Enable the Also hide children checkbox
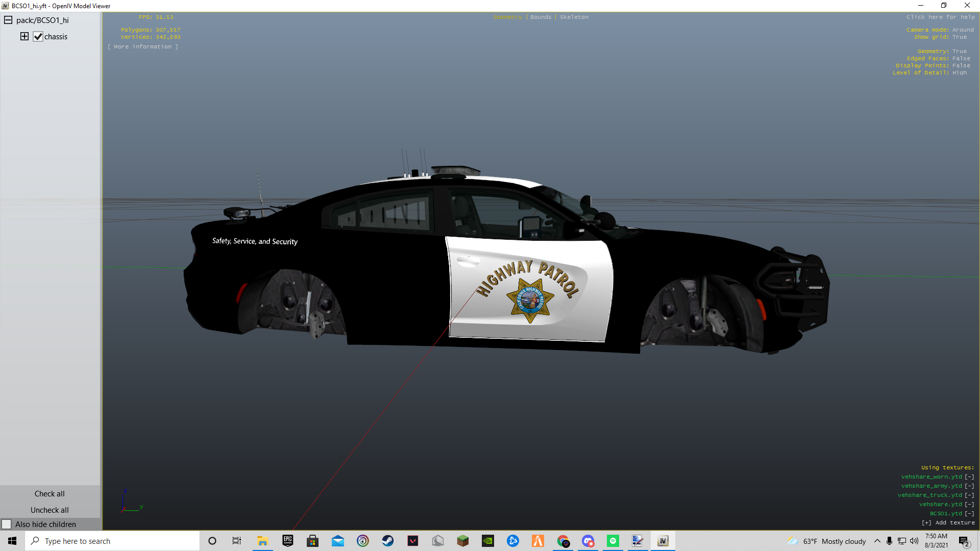Screen dimensions: 980x551 pos(7,524)
